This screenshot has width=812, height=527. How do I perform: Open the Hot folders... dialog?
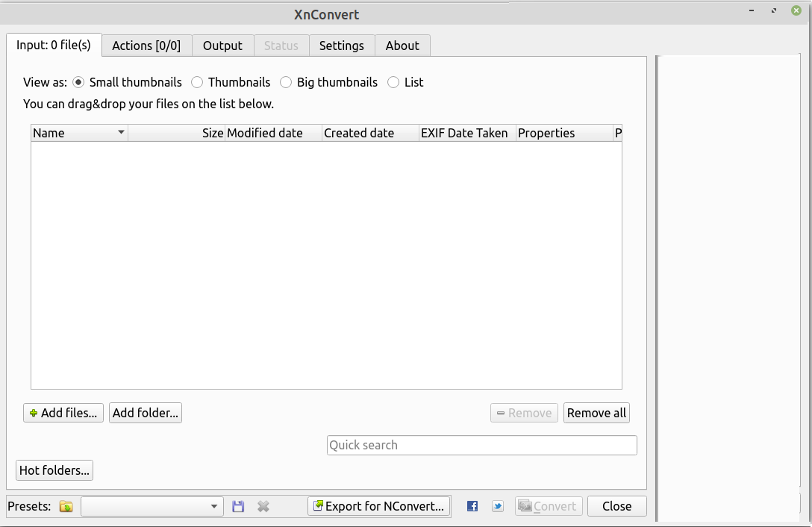(54, 470)
